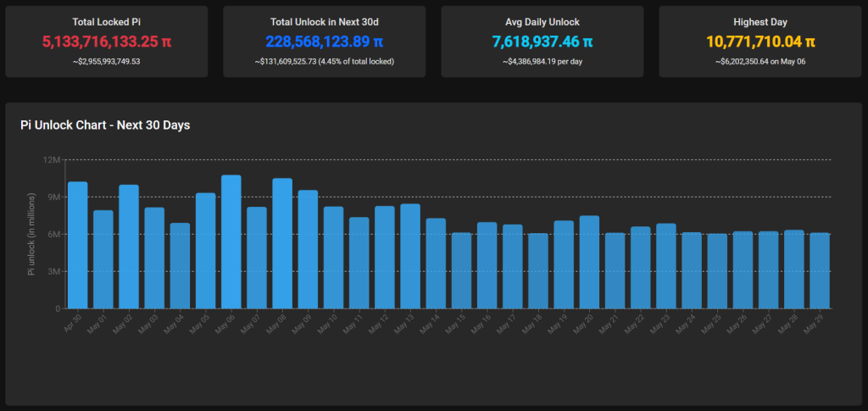Select the May 15 bar
The height and width of the screenshot is (411, 868).
click(461, 270)
